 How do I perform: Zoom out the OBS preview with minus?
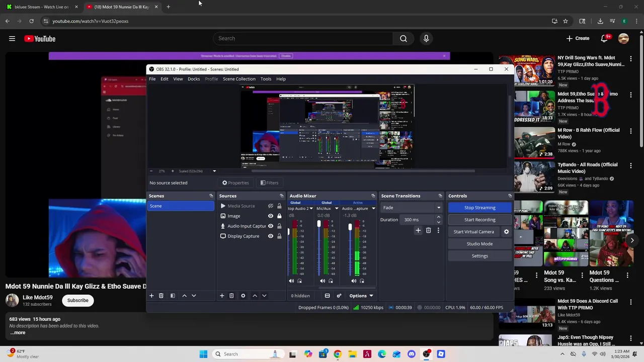151,171
